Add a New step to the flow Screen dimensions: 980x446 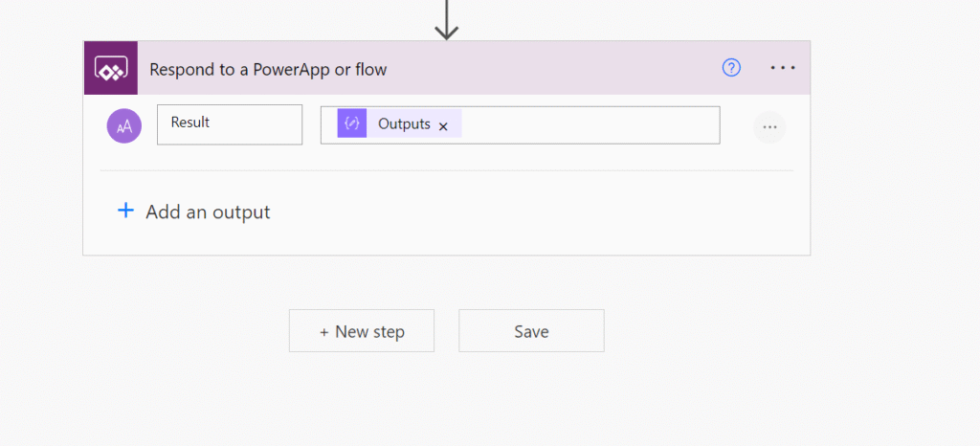pos(361,330)
